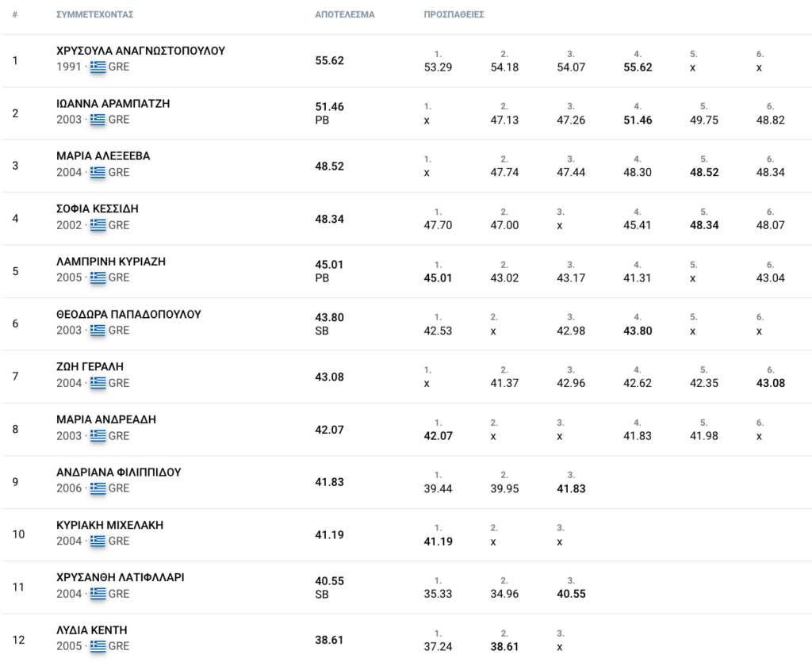Click the flag icon under ΛΥΔΙΑ ΚΕΝΤΗ
The image size is (812, 662).
(x=98, y=646)
